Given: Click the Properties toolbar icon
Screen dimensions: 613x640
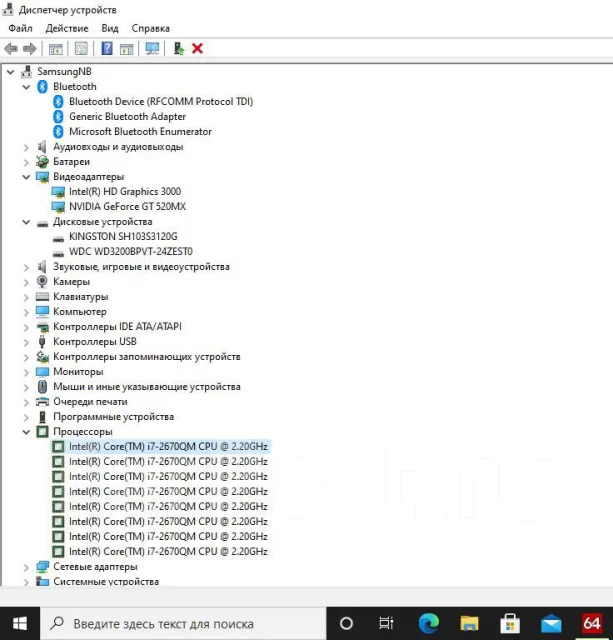Looking at the screenshot, I should tap(81, 49).
